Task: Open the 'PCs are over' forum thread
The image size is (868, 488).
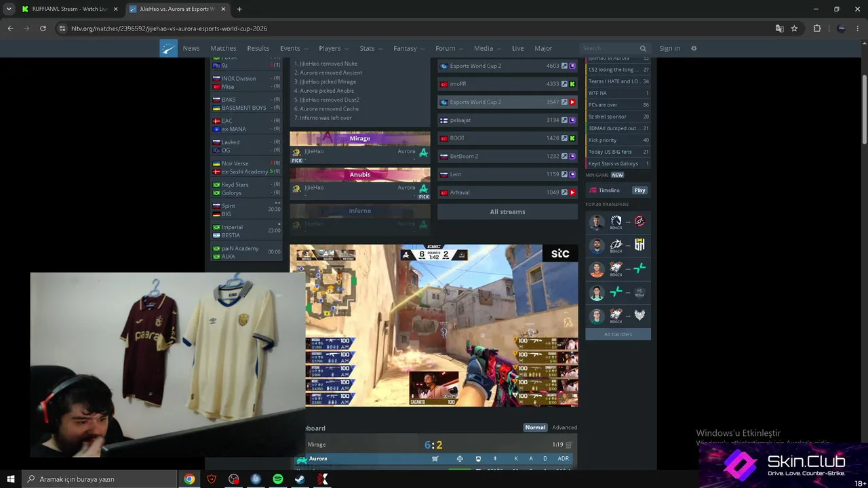Action: [618, 105]
